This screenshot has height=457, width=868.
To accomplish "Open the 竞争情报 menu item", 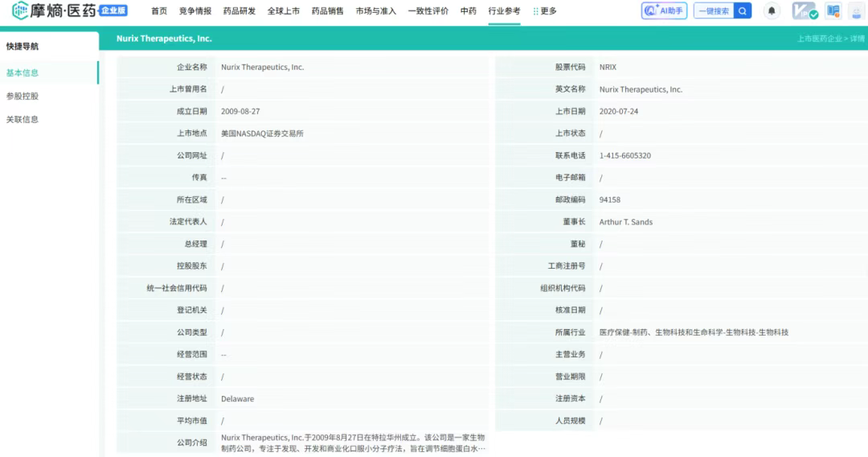I will (194, 11).
